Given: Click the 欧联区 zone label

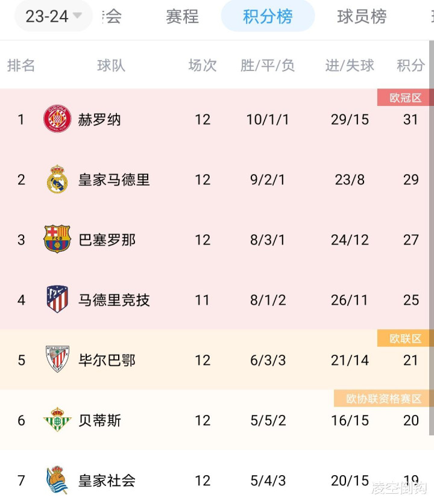Looking at the screenshot, I should [x=405, y=338].
